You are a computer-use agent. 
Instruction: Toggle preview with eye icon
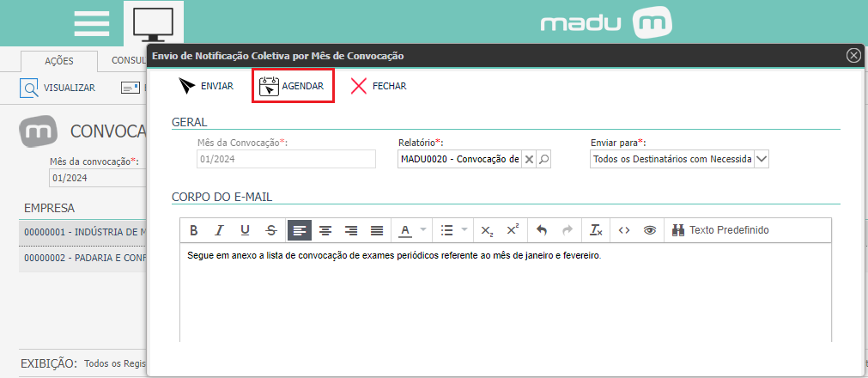(649, 230)
